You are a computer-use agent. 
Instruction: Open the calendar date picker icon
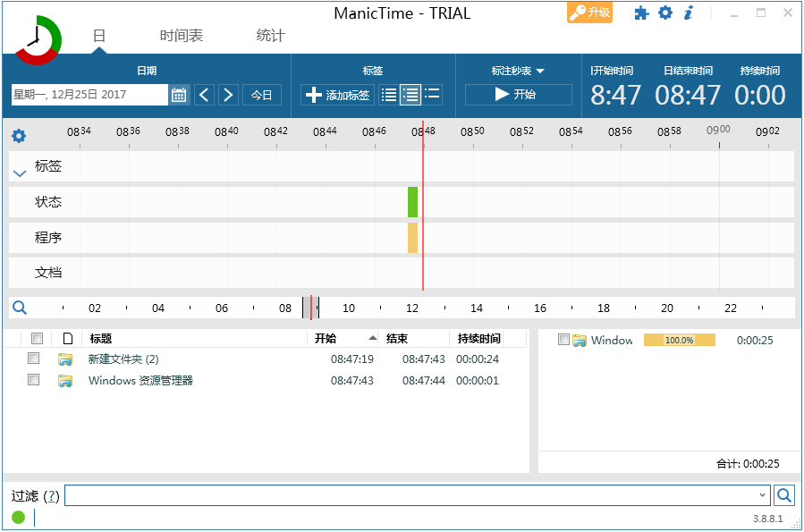coord(179,95)
